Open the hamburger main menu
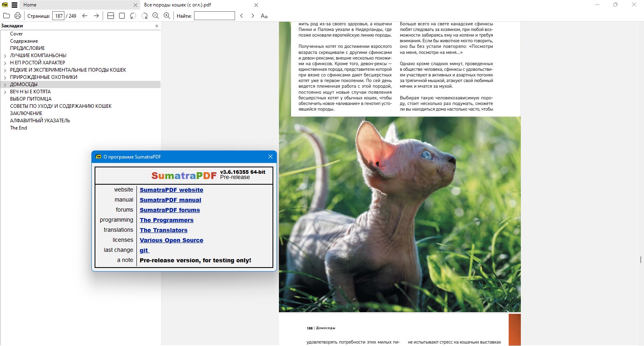 click(14, 5)
